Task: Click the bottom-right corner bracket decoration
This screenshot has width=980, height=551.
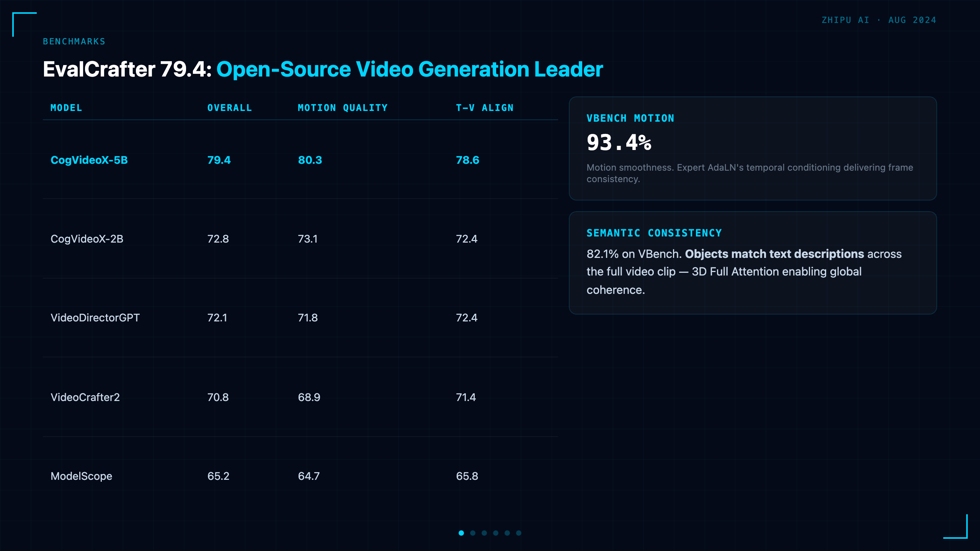Action: click(x=955, y=527)
